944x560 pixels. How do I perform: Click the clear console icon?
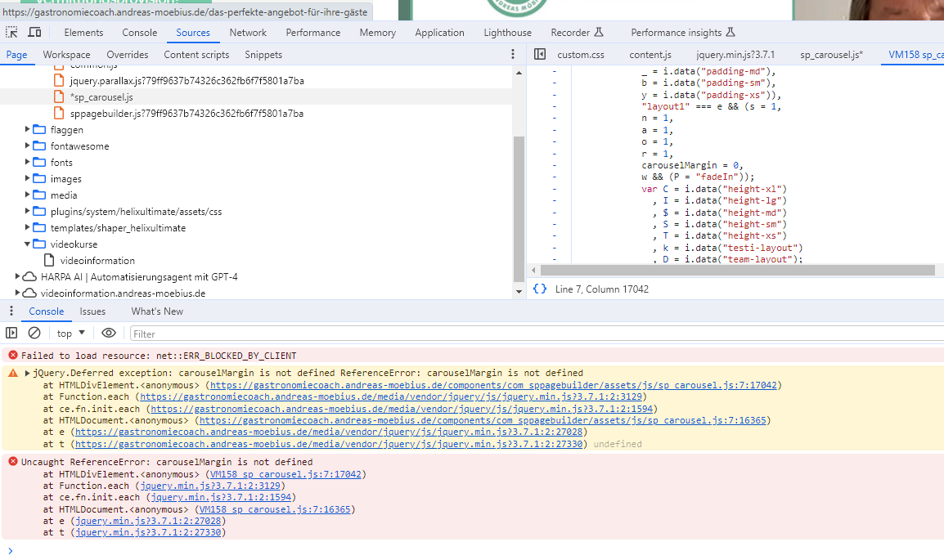coord(34,334)
